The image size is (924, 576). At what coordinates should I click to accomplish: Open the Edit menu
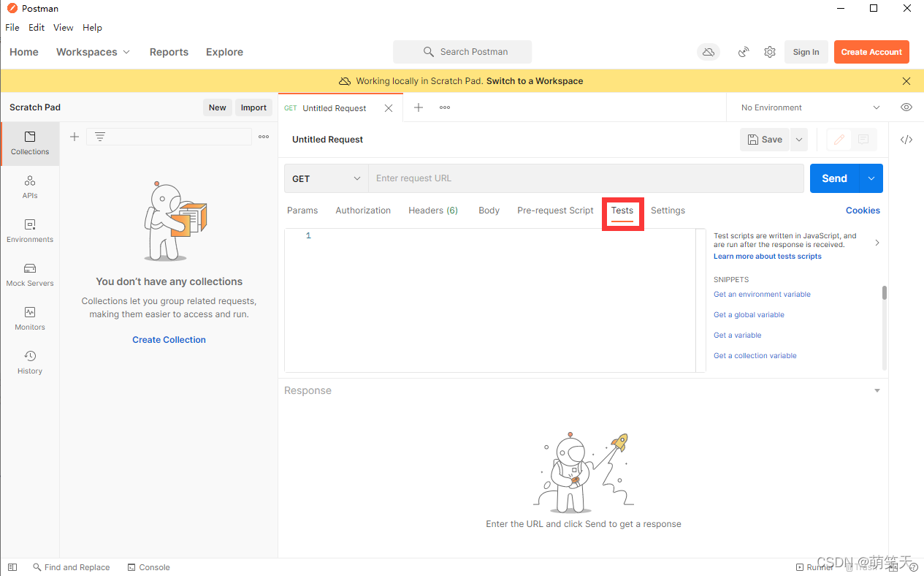pyautogui.click(x=37, y=28)
